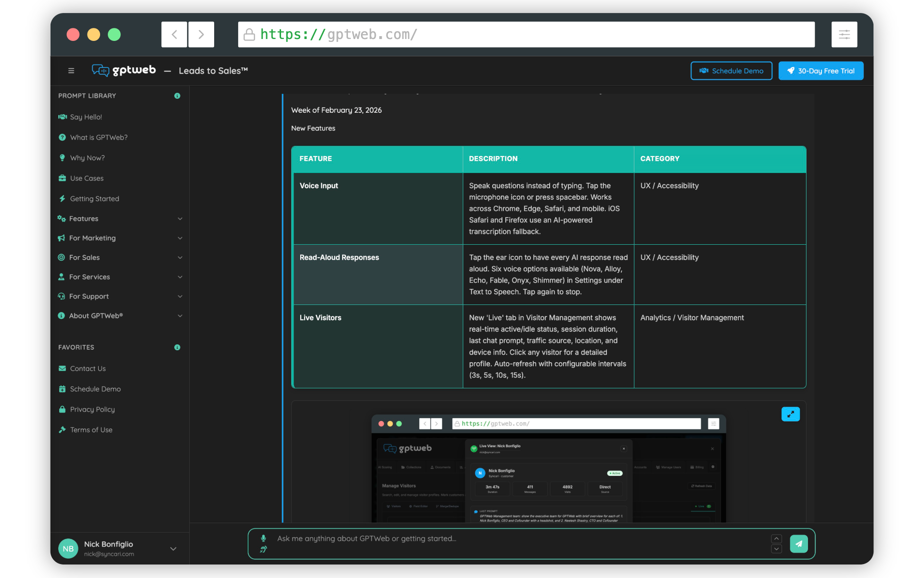Click the Schedule Demo button in the header
924x578 pixels.
point(731,71)
